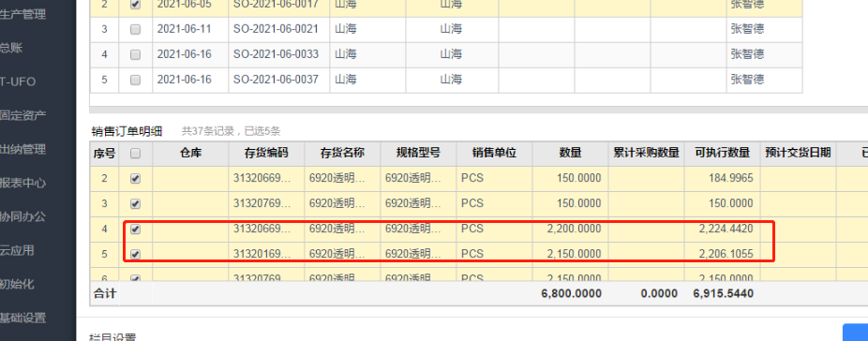
Task: Open T-UFO module in sidebar
Action: tap(18, 82)
